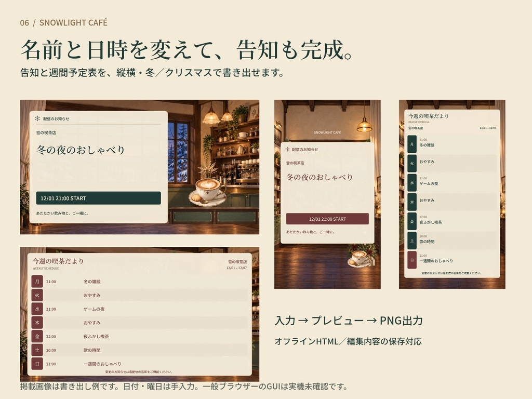Click the green 月 badge in the portrait schedule
532x399 pixels.
(412, 144)
